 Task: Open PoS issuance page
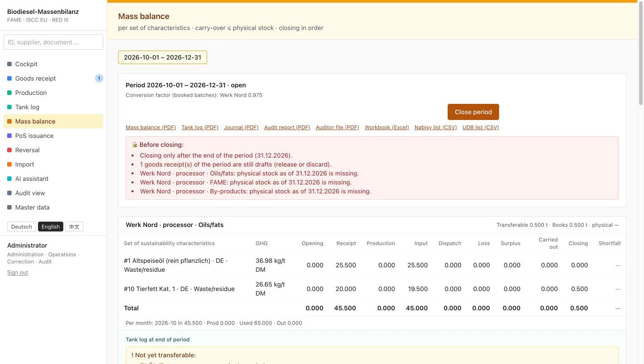[x=53, y=136]
